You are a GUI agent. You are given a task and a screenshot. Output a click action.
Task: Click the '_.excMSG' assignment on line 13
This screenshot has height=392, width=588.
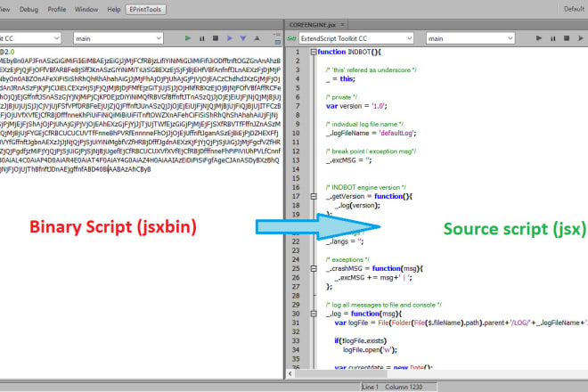[348, 160]
